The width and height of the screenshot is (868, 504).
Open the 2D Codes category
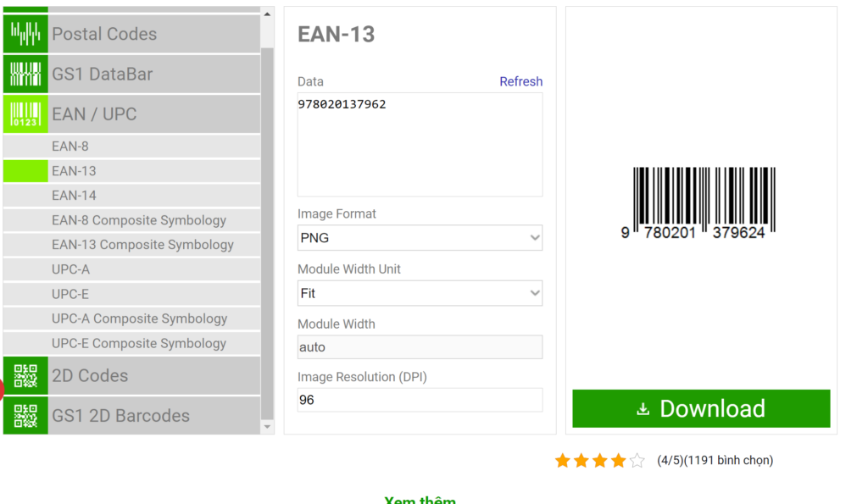(131, 375)
